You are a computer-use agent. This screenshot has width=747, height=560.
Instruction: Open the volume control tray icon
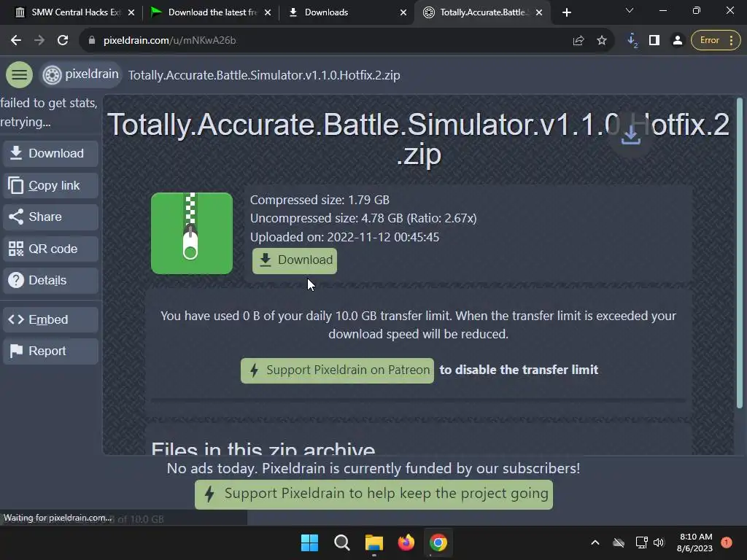(659, 542)
